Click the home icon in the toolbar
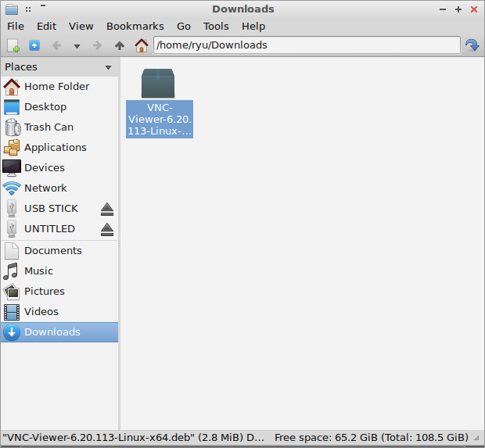The image size is (485, 448). tap(142, 45)
